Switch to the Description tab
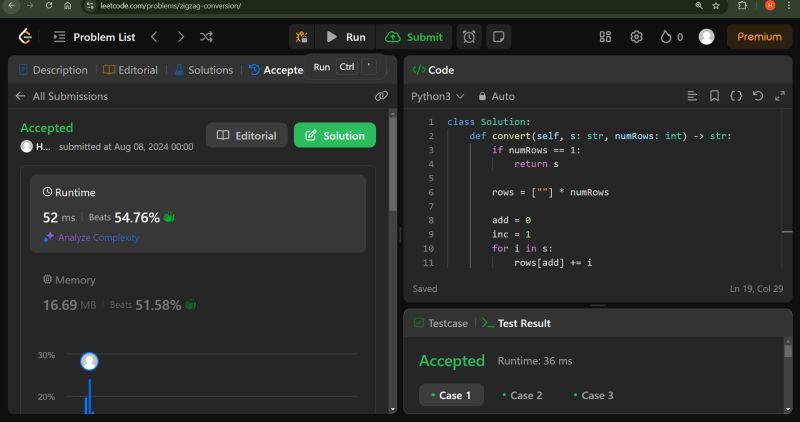The image size is (800, 422). tap(53, 70)
